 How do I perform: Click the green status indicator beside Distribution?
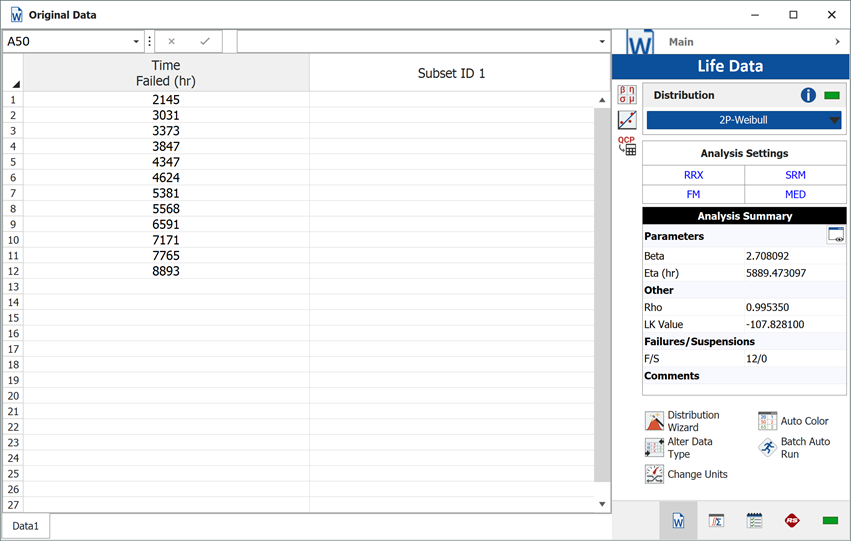click(x=831, y=96)
